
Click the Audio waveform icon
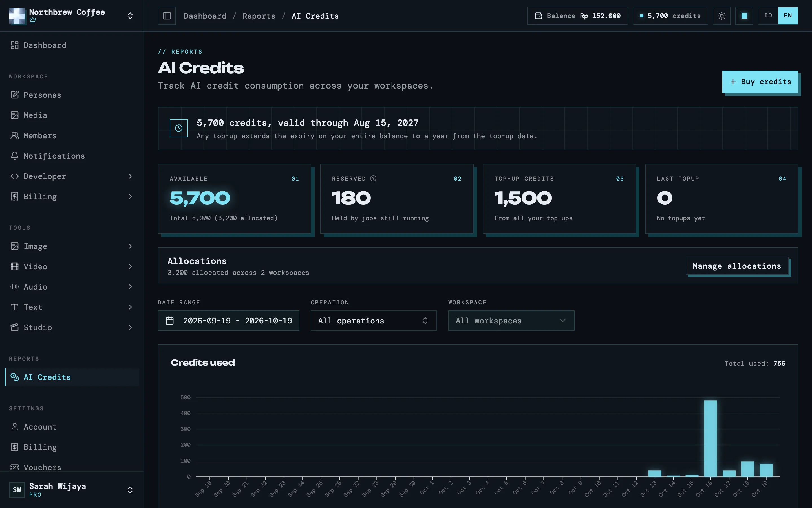pos(14,286)
